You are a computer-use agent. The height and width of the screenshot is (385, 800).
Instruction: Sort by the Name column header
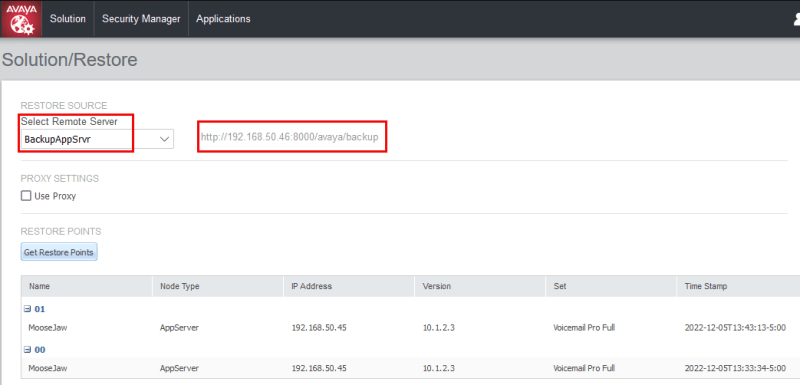[x=87, y=287]
